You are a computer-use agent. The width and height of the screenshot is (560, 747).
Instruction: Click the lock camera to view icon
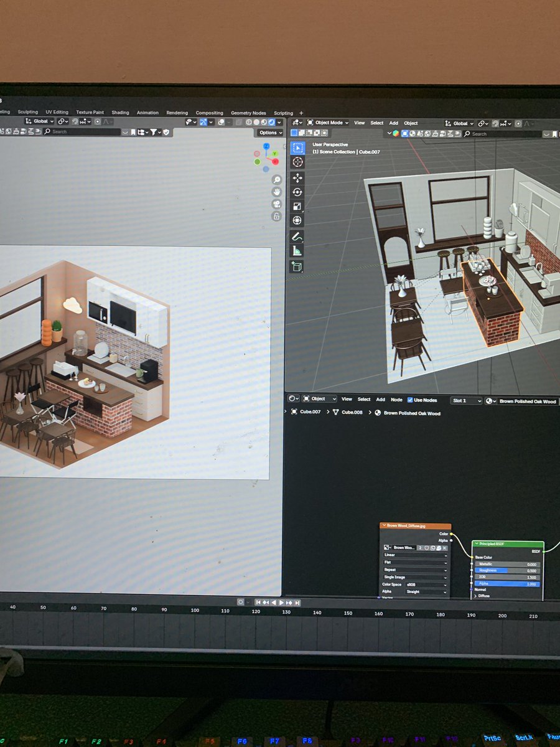click(276, 216)
